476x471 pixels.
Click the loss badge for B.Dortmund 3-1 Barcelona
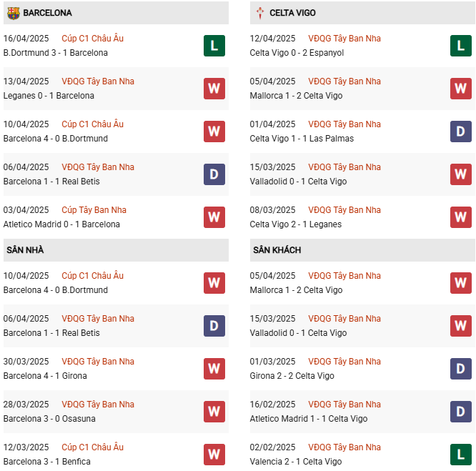214,46
